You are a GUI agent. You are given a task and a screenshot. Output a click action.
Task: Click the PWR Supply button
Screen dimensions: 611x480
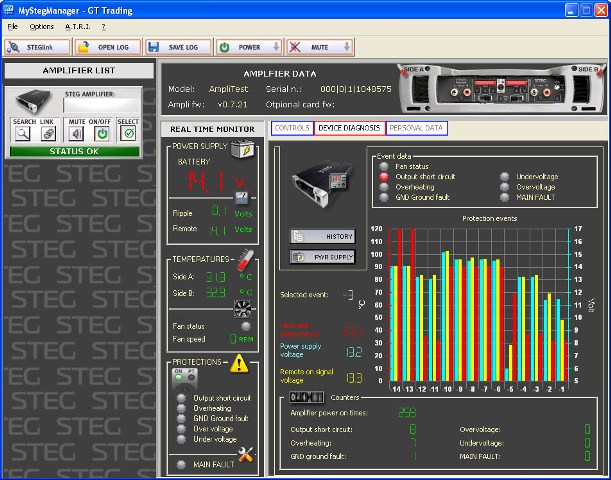(x=323, y=257)
